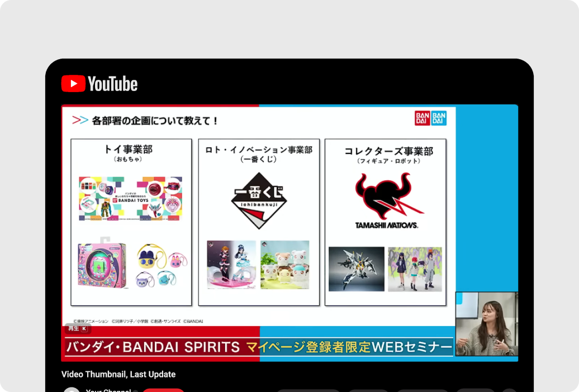
Task: Click the hamster plush toys image
Action: pos(284,265)
